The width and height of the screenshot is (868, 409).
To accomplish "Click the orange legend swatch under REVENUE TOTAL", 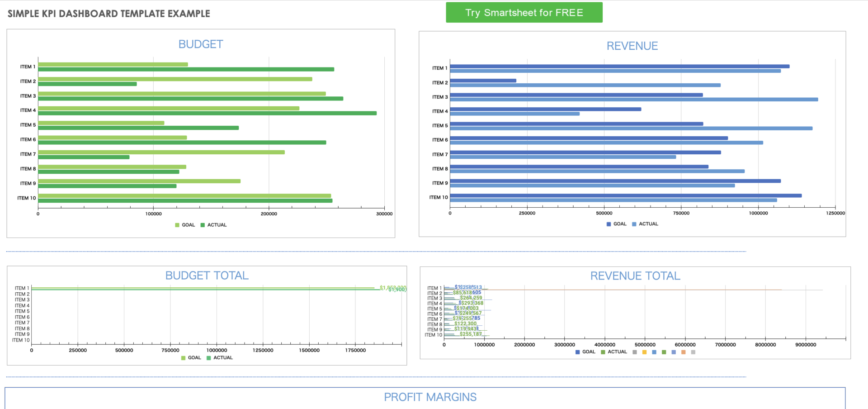I will [x=683, y=352].
